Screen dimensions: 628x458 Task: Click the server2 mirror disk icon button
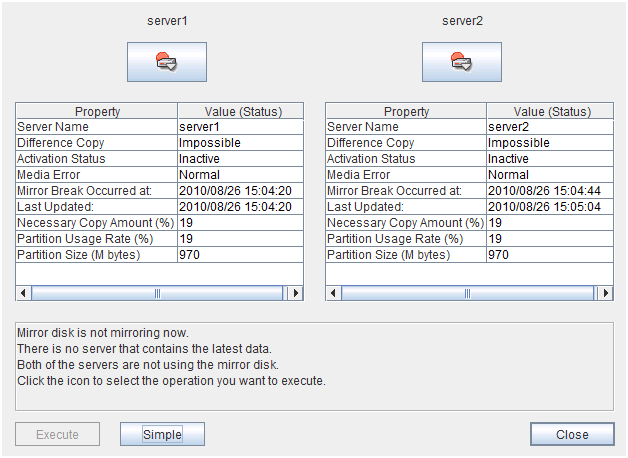(x=461, y=62)
